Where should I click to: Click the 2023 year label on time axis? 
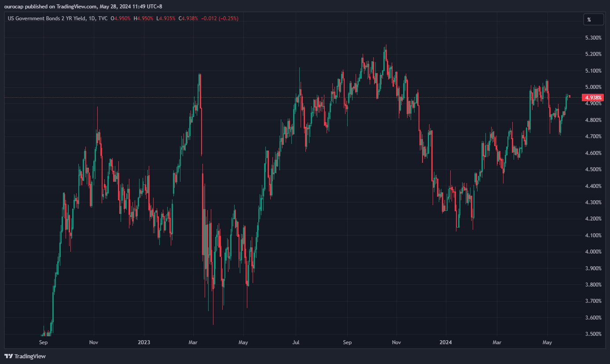click(x=144, y=342)
